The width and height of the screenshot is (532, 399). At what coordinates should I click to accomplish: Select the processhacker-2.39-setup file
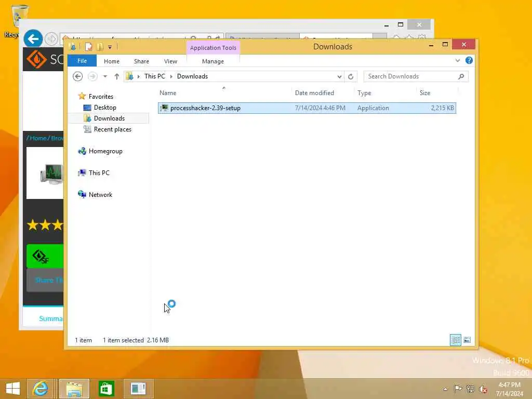point(307,108)
